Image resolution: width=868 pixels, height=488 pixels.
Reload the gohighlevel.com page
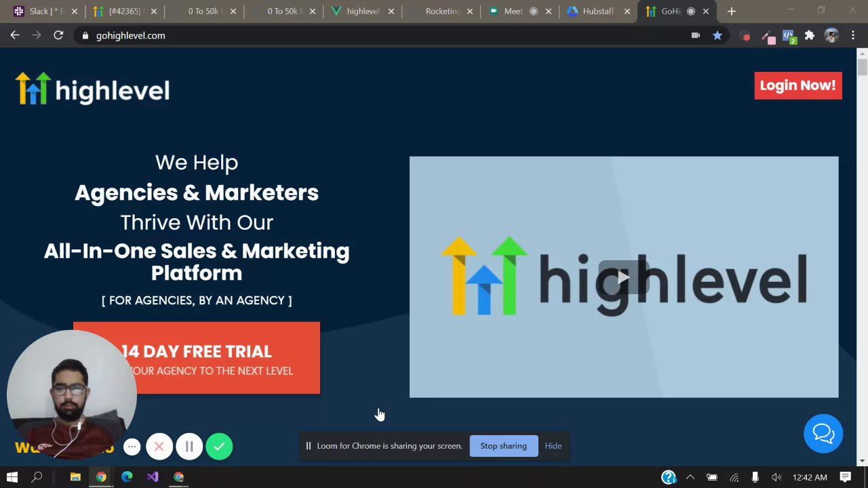point(58,35)
